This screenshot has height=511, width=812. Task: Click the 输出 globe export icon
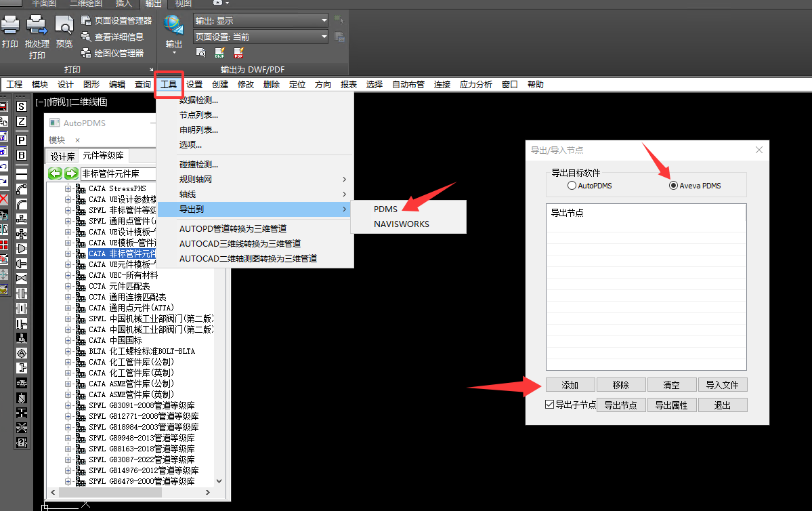173,26
